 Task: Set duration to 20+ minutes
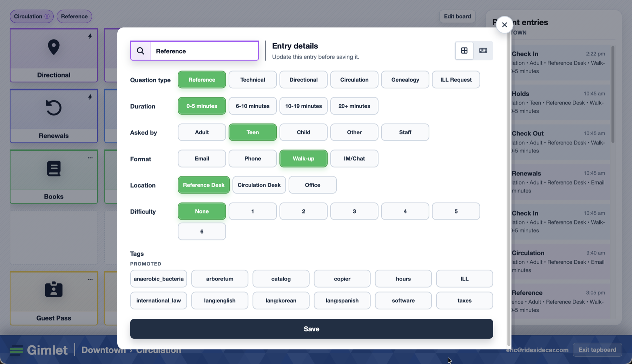(354, 106)
